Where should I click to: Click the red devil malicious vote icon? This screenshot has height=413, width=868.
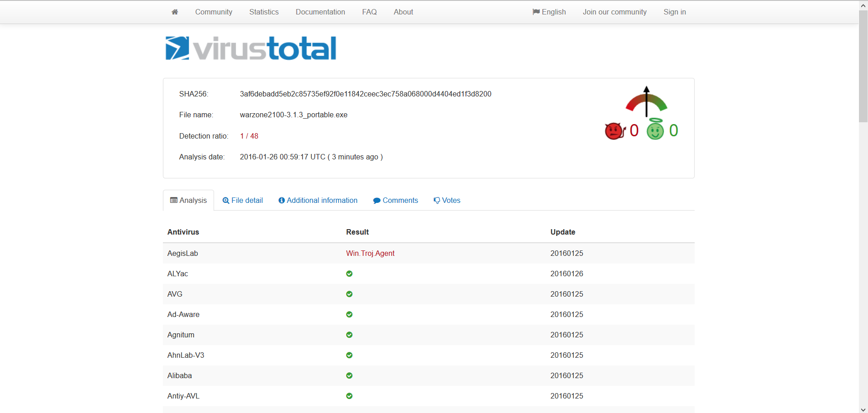(615, 131)
